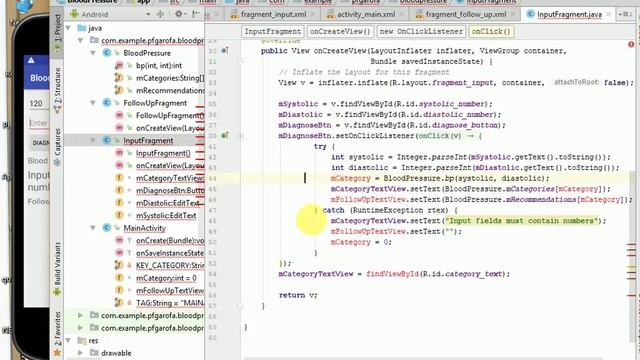Click the red error indicator above the editor scrollbar

tap(631, 44)
